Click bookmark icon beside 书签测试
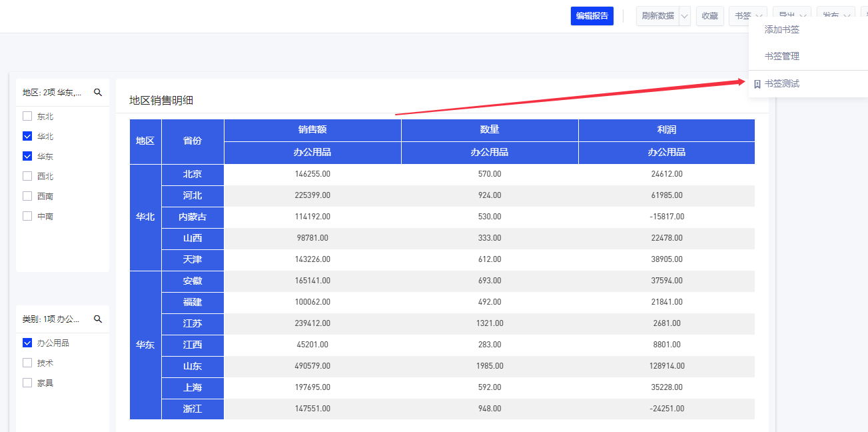 pyautogui.click(x=757, y=84)
